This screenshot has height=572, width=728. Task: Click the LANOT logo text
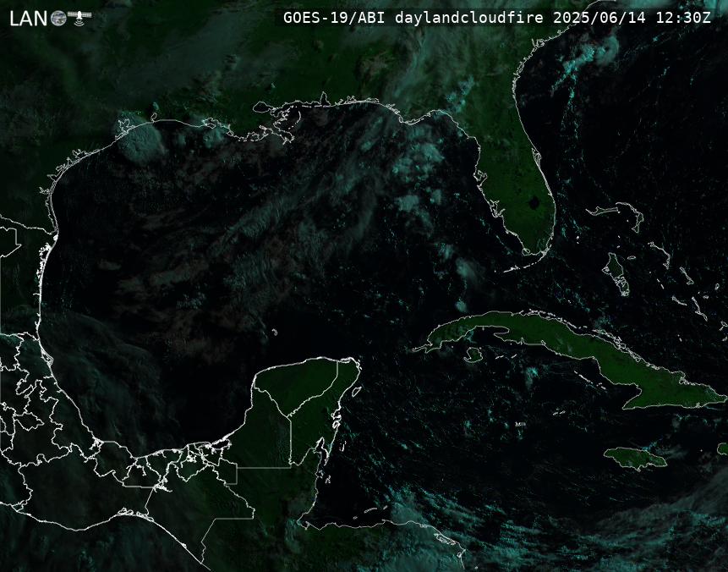point(50,18)
